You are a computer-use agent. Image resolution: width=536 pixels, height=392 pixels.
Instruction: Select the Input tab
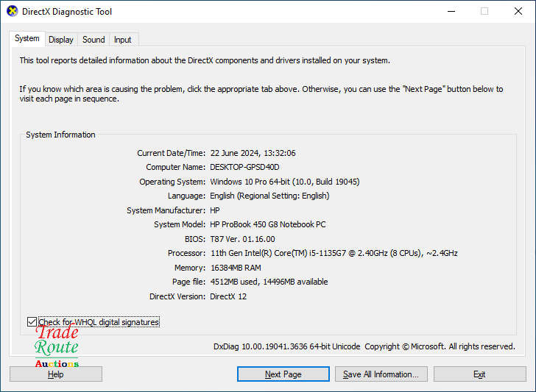click(x=123, y=40)
